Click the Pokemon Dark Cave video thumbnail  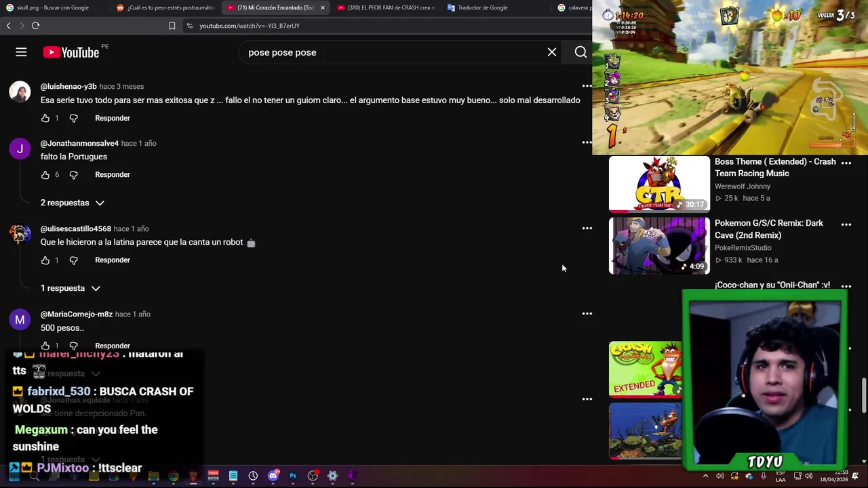[x=659, y=246]
